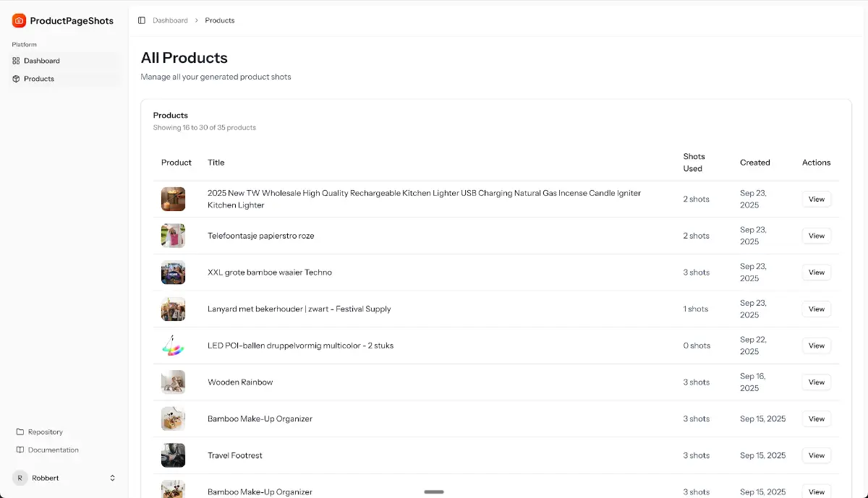The width and height of the screenshot is (868, 498).
Task: Click the Kitchen Lighter product thumbnail
Action: point(173,199)
